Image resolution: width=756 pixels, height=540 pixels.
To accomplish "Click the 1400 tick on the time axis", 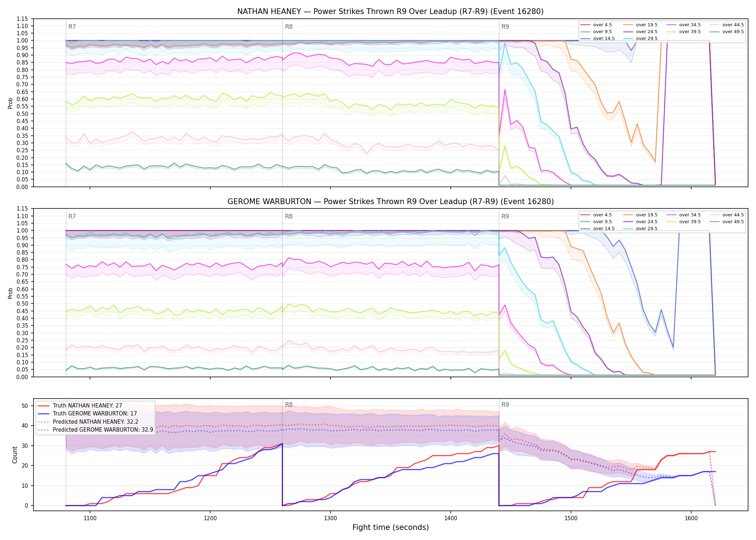I will [451, 518].
